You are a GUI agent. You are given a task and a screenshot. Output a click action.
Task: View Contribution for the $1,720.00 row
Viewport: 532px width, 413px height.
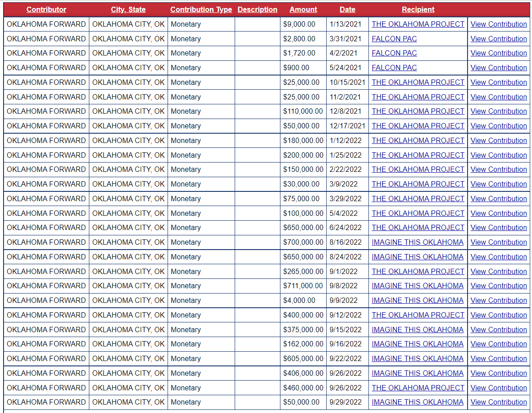tap(499, 53)
